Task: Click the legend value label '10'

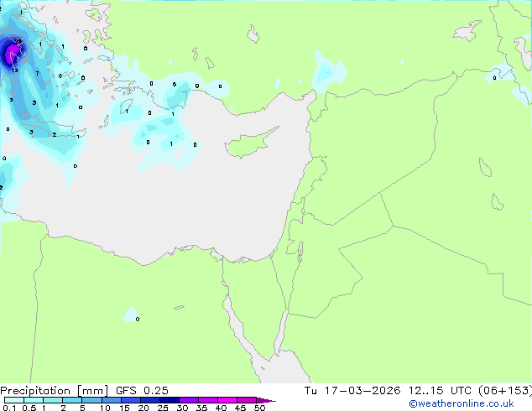Action: [105, 408]
